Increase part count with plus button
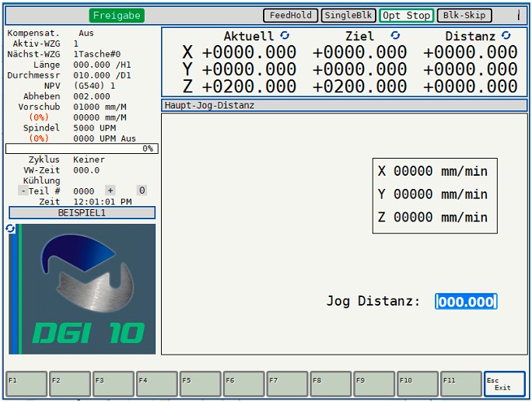The height and width of the screenshot is (402, 532). [110, 191]
